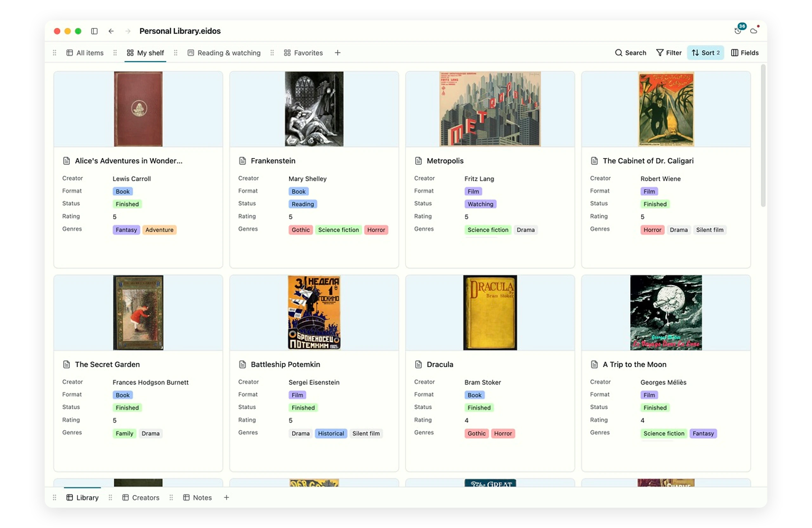Open the Sort settings with 2 rules
The image size is (812, 528).
[x=705, y=53]
